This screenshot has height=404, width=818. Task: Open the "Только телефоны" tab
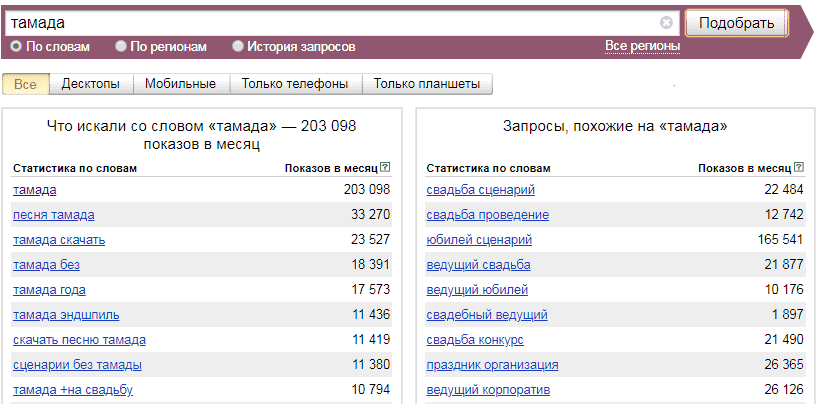click(x=295, y=84)
